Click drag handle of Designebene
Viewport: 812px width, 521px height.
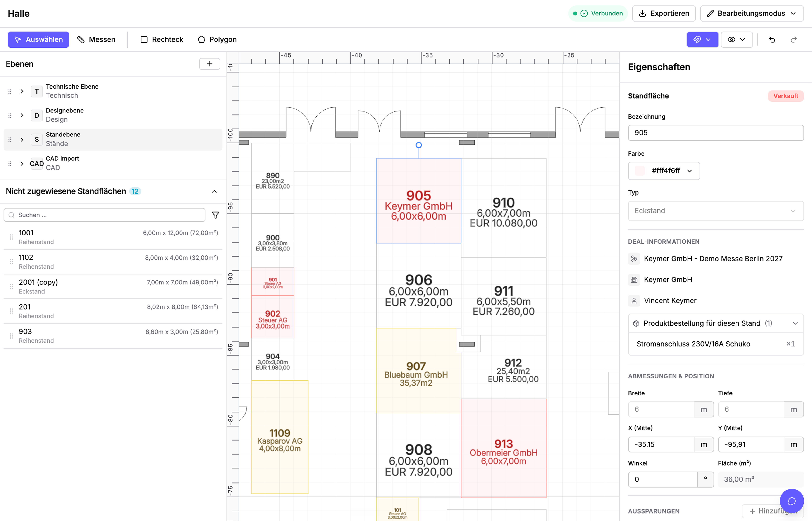(10, 115)
